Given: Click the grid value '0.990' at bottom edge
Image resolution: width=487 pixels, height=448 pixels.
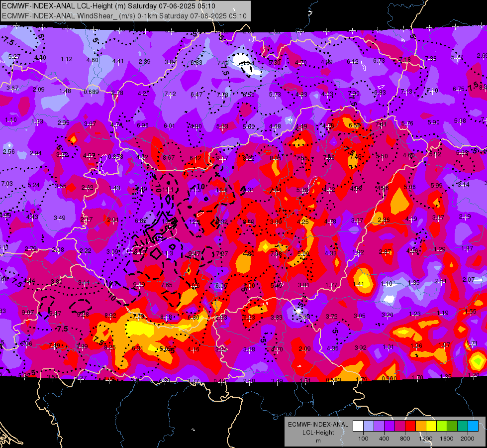Looking at the screenshot, I should (x=389, y=378).
